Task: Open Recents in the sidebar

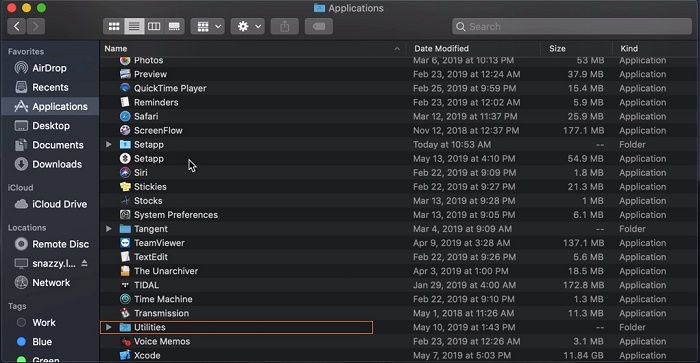Action: (x=50, y=87)
